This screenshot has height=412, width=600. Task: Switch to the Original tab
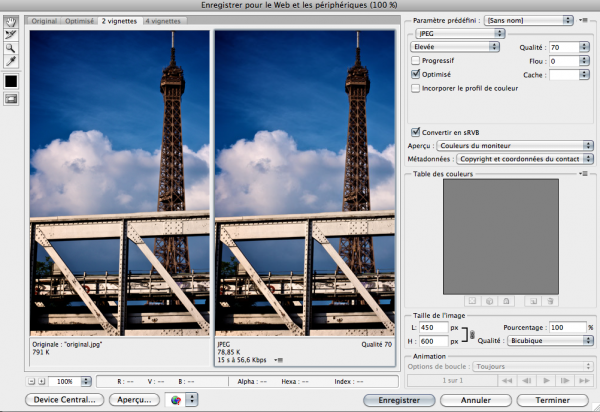click(x=43, y=20)
